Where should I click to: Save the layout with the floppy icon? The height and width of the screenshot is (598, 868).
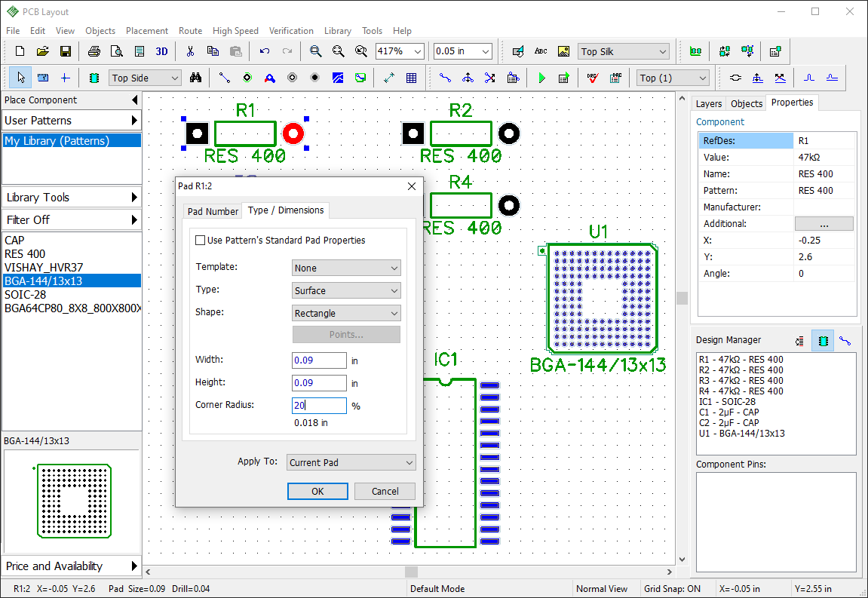coord(66,51)
